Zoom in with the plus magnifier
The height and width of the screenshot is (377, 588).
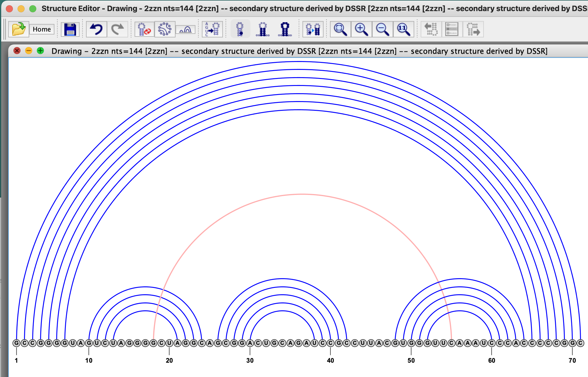tap(362, 29)
